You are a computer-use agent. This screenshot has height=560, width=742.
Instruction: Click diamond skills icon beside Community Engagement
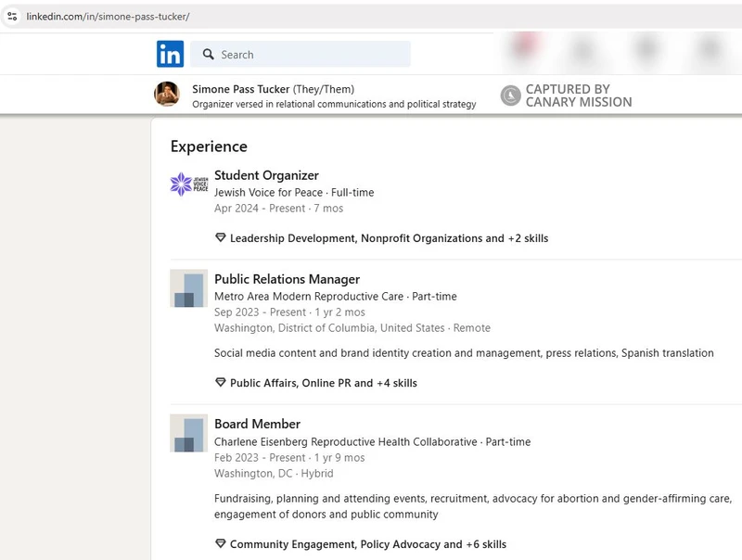pos(221,543)
